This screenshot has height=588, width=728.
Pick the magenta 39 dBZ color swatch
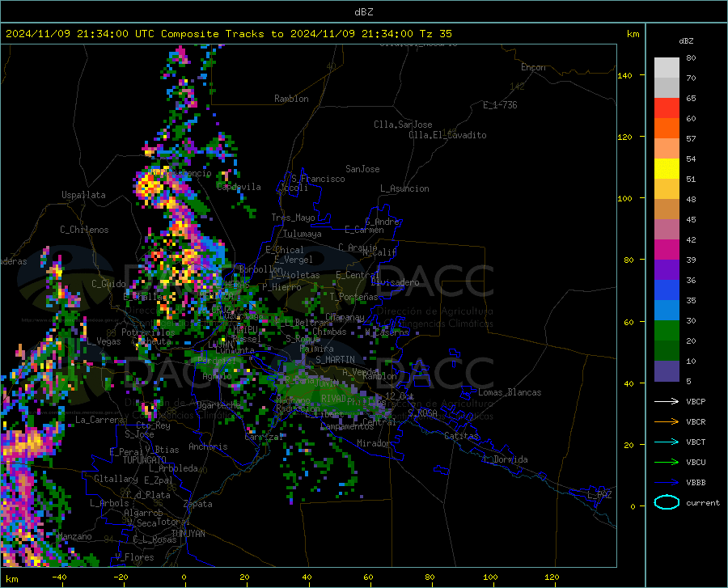click(x=667, y=250)
